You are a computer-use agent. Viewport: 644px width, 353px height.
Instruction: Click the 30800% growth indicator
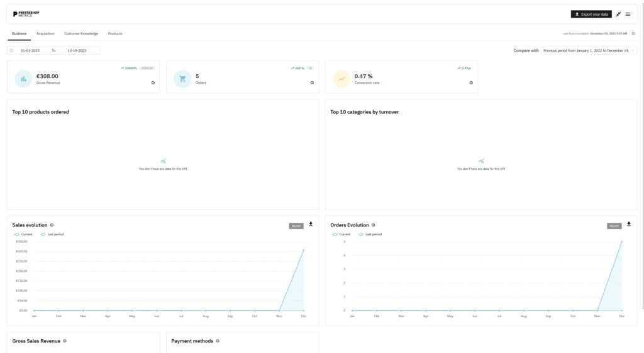point(128,68)
